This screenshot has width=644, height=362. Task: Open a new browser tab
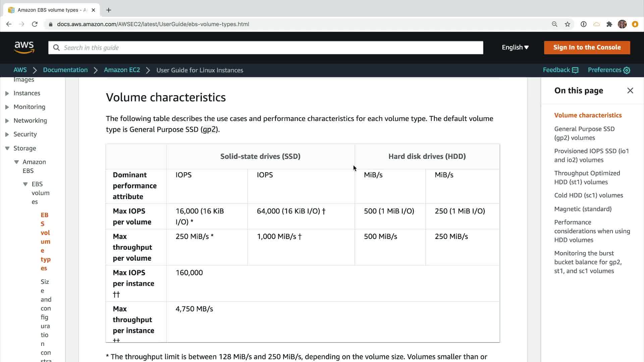coord(108,10)
